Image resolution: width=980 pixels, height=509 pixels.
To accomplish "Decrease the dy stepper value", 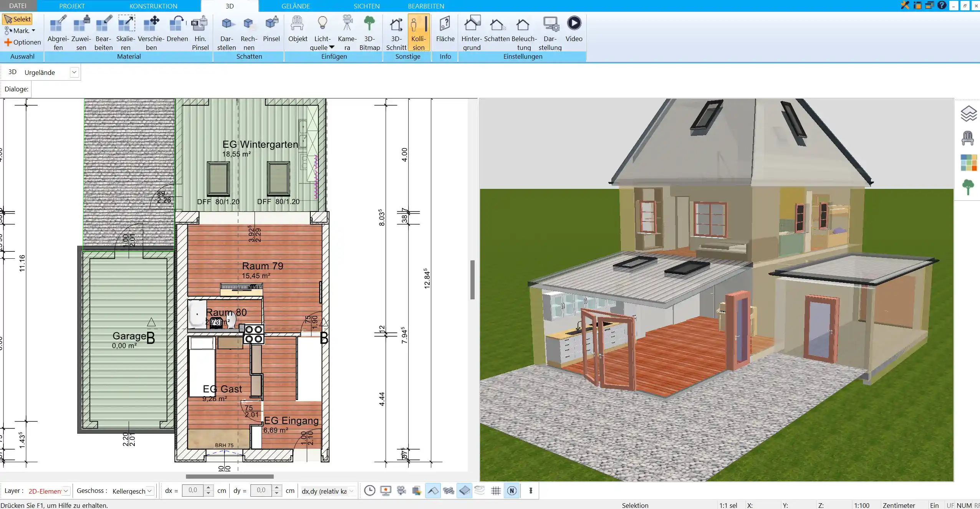I will (x=276, y=493).
